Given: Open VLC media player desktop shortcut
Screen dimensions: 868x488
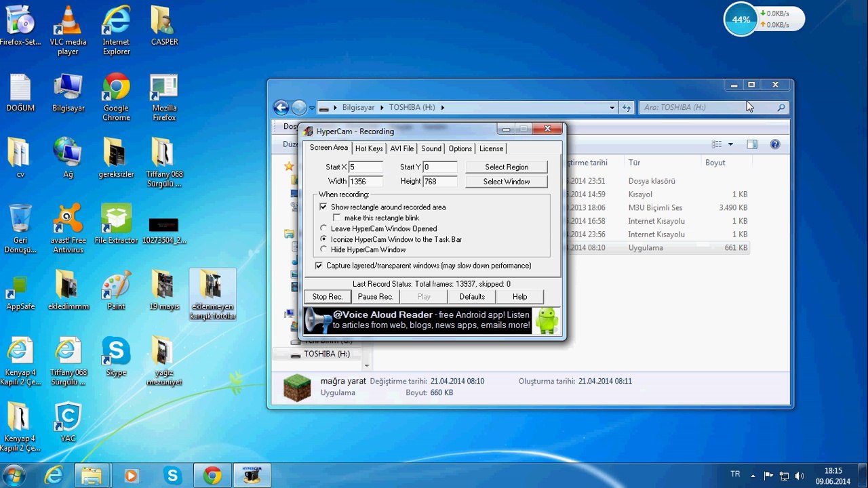Looking at the screenshot, I should [x=68, y=30].
